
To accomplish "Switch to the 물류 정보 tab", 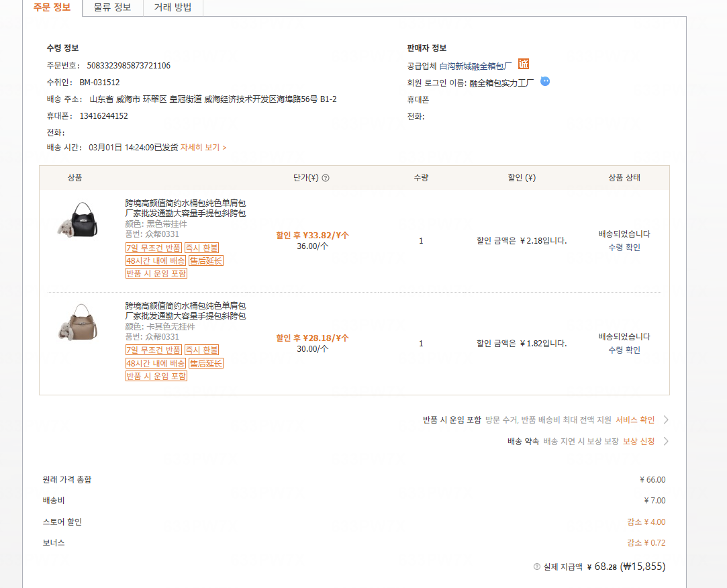I will coord(112,7).
